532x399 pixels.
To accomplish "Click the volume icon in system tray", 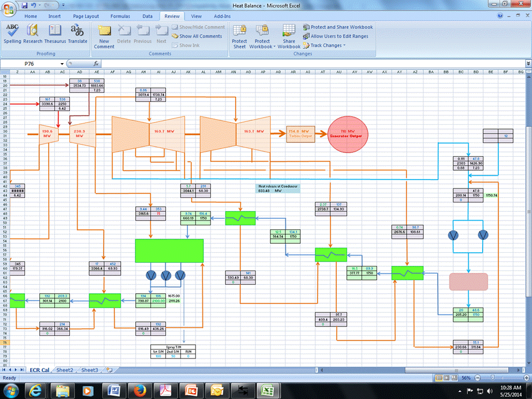I will pyautogui.click(x=489, y=391).
